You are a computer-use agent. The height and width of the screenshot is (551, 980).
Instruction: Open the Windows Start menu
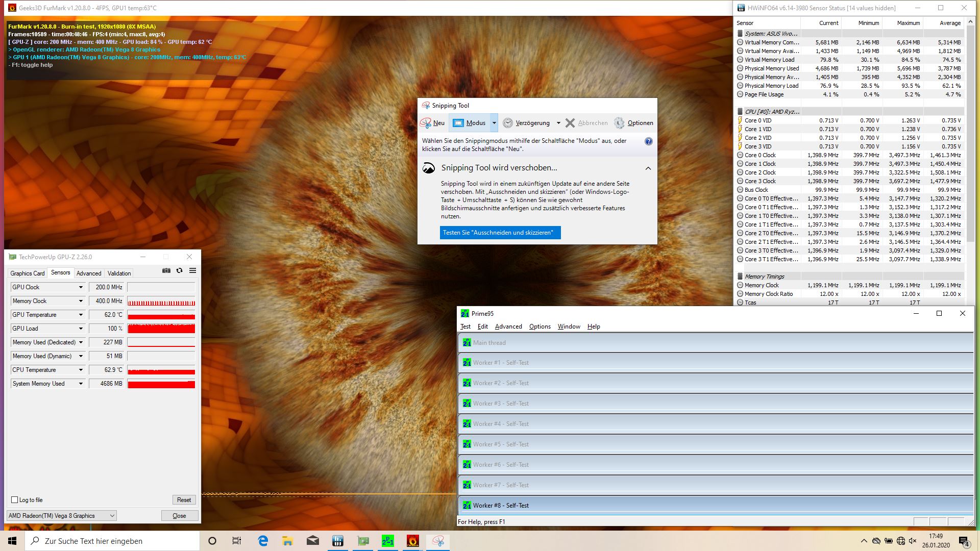pyautogui.click(x=12, y=541)
